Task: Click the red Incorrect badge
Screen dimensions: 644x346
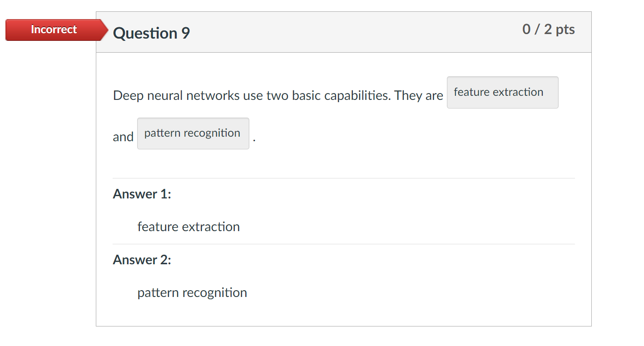Action: pyautogui.click(x=53, y=30)
